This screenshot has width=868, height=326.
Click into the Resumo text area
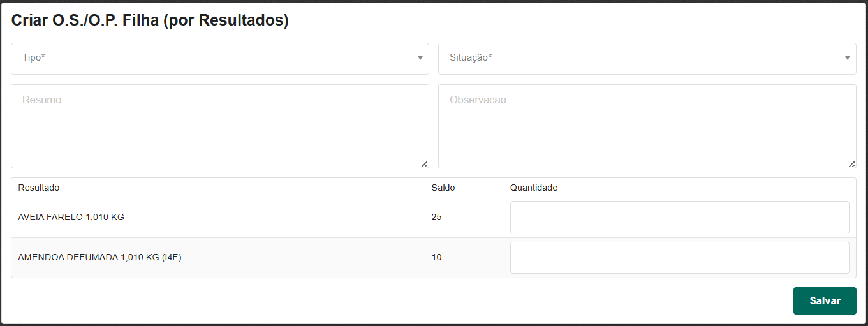click(219, 126)
